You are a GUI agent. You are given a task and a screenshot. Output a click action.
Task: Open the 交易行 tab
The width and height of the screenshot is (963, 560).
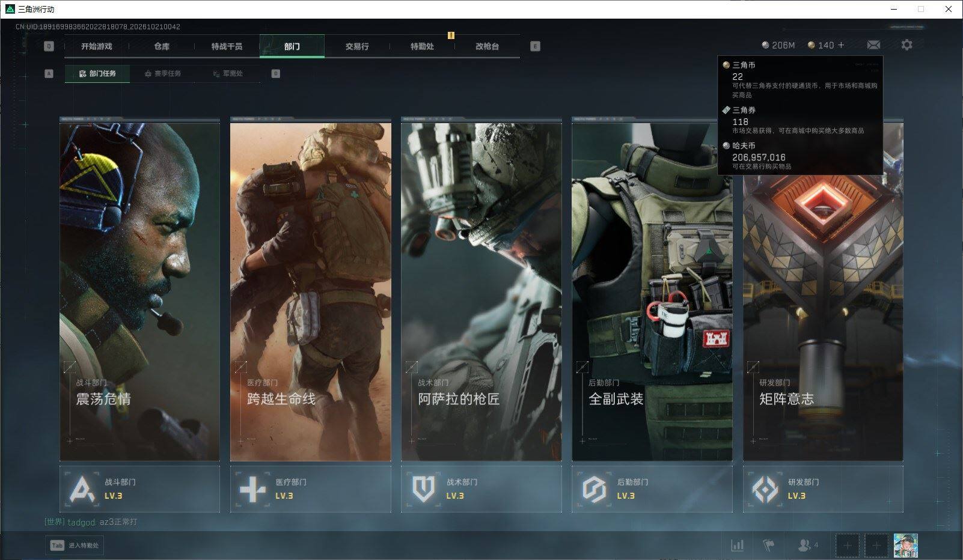pyautogui.click(x=357, y=46)
